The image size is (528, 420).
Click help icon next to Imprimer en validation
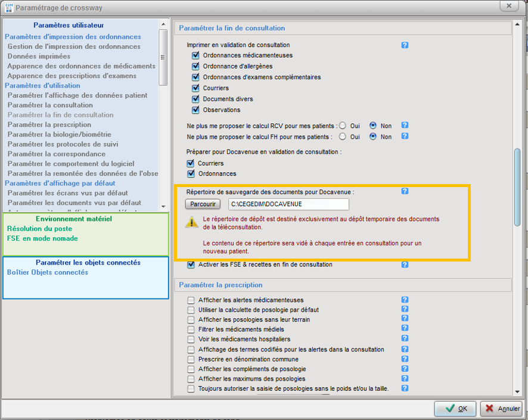click(405, 45)
